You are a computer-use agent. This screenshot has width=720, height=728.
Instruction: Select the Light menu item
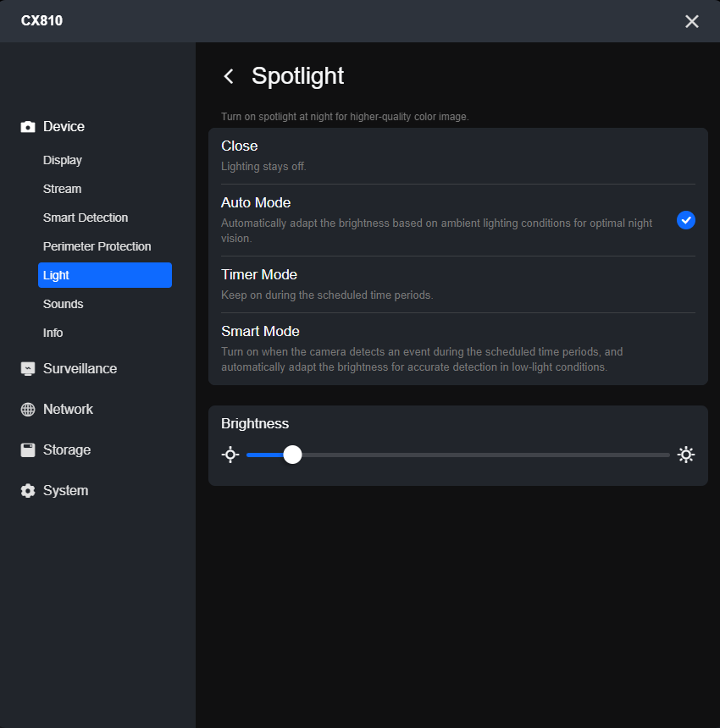[x=105, y=275]
